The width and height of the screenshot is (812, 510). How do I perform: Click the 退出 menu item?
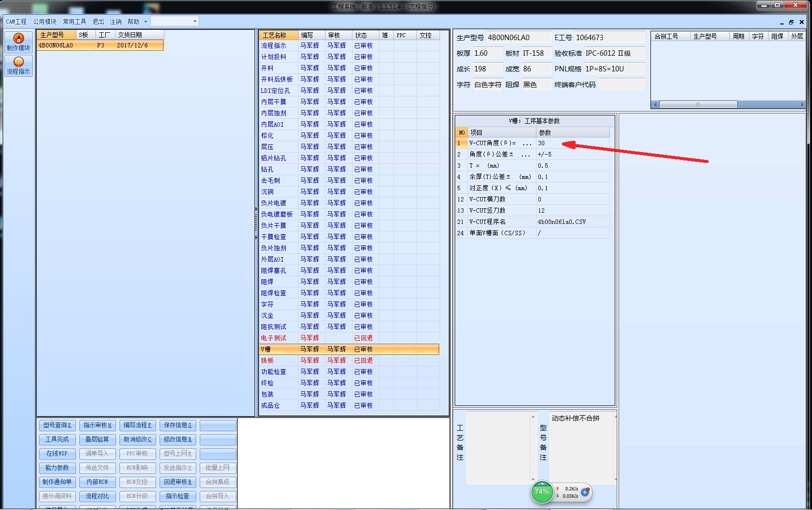98,22
